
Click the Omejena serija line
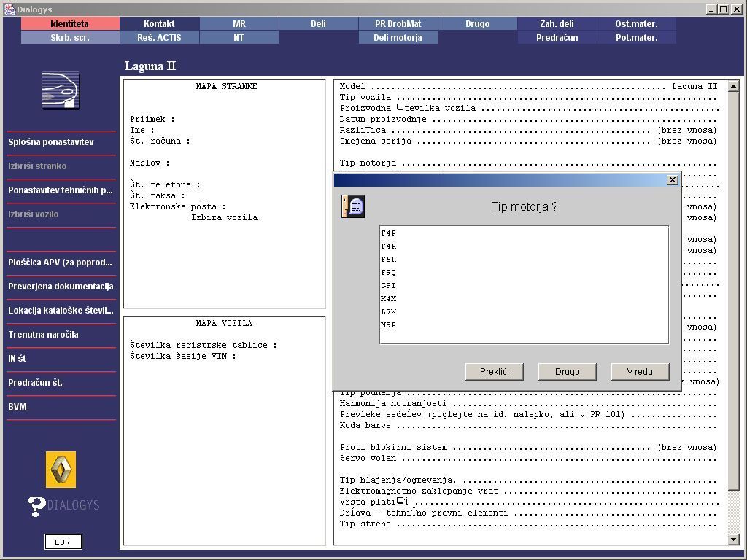click(x=528, y=141)
